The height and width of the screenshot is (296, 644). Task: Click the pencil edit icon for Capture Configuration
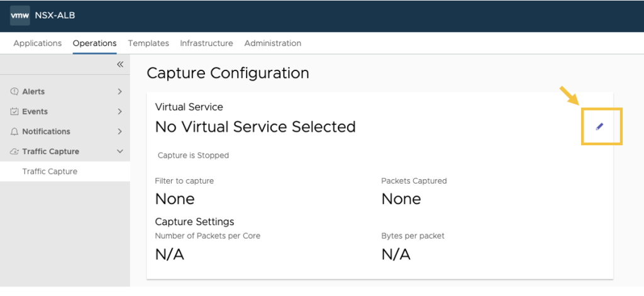(x=599, y=126)
